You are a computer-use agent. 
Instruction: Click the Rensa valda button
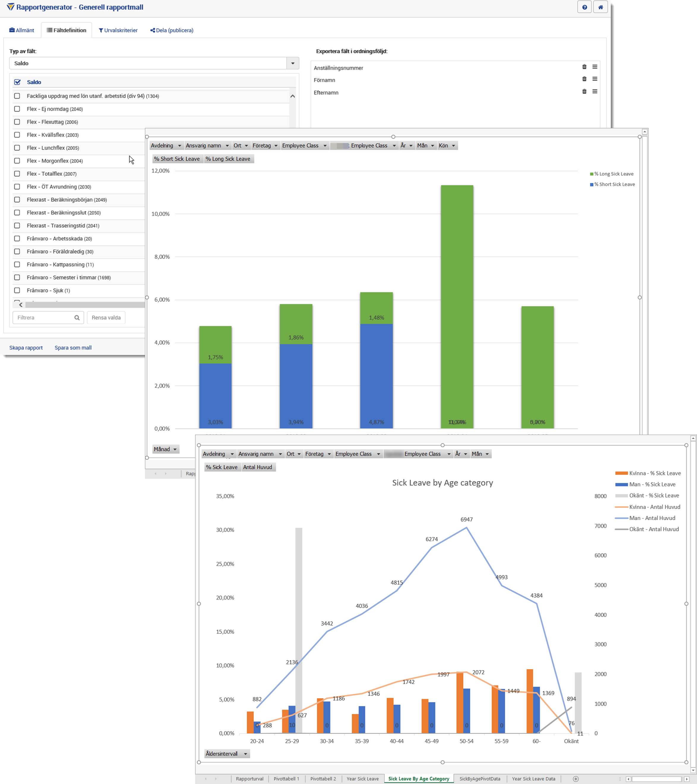click(106, 318)
